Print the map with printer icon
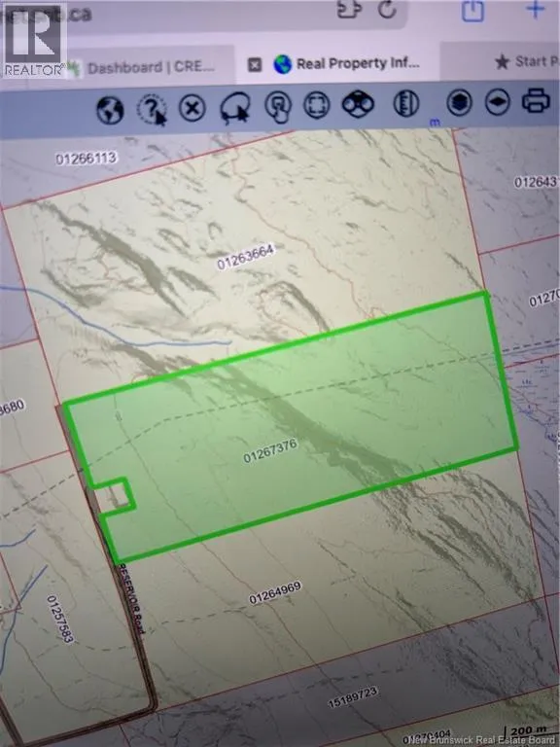The image size is (560, 747). (x=536, y=100)
